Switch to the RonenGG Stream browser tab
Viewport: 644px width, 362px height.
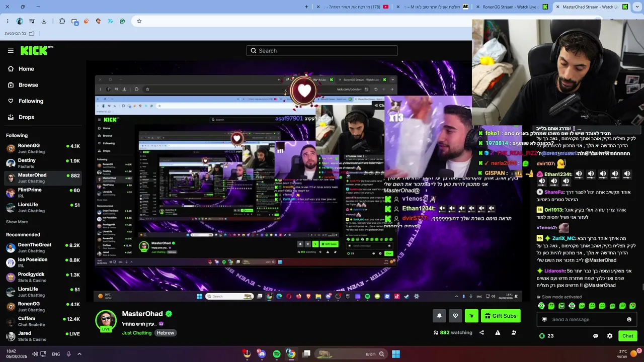pyautogui.click(x=511, y=7)
